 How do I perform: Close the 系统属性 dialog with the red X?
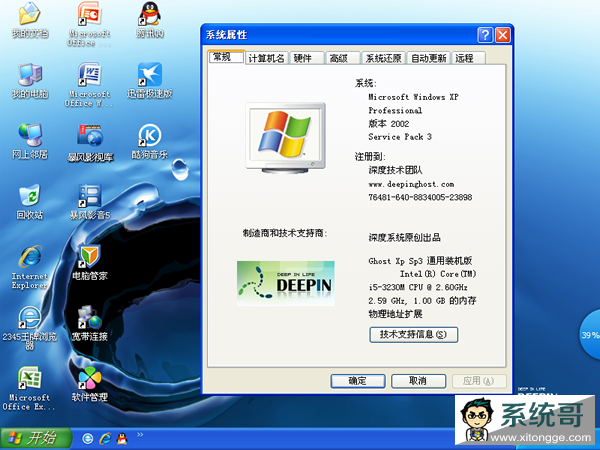[x=502, y=35]
